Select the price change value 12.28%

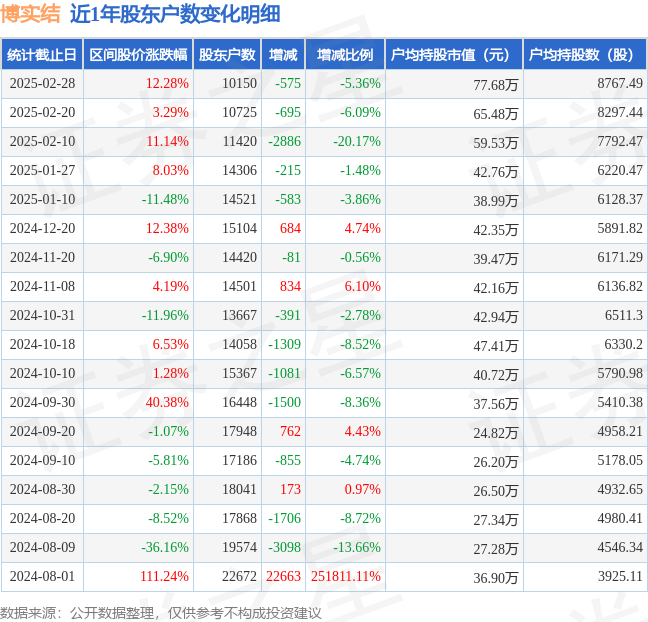click(167, 83)
